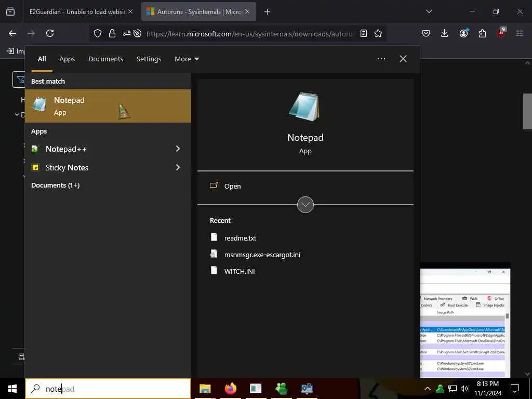The image size is (532, 399).
Task: Click the Firefox back arrow
Action: click(12, 33)
